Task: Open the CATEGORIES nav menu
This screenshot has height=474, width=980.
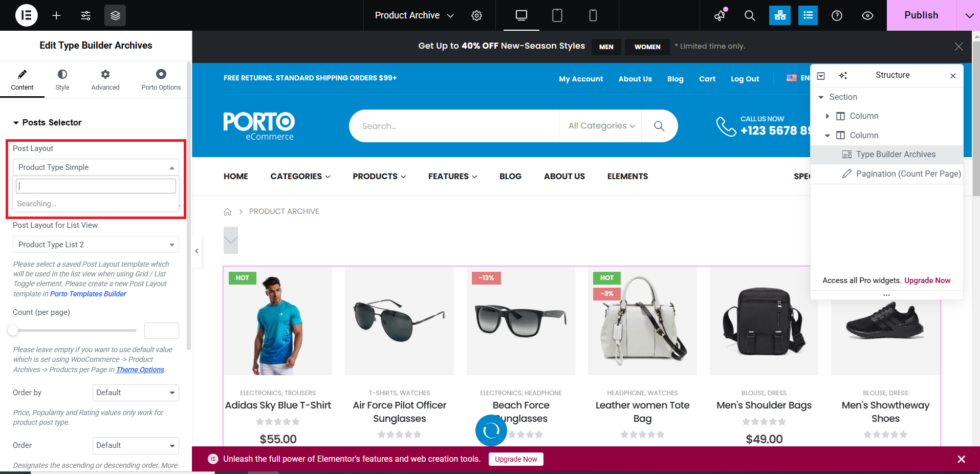Action: pos(300,176)
